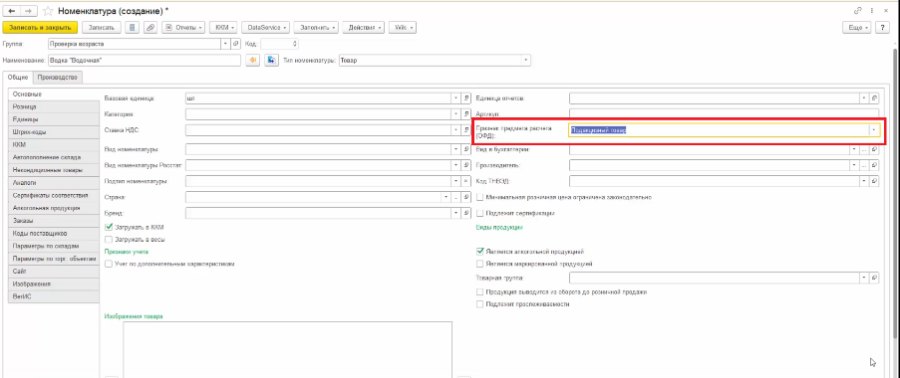
Task: Go back with the left arrow button
Action: (x=10, y=11)
